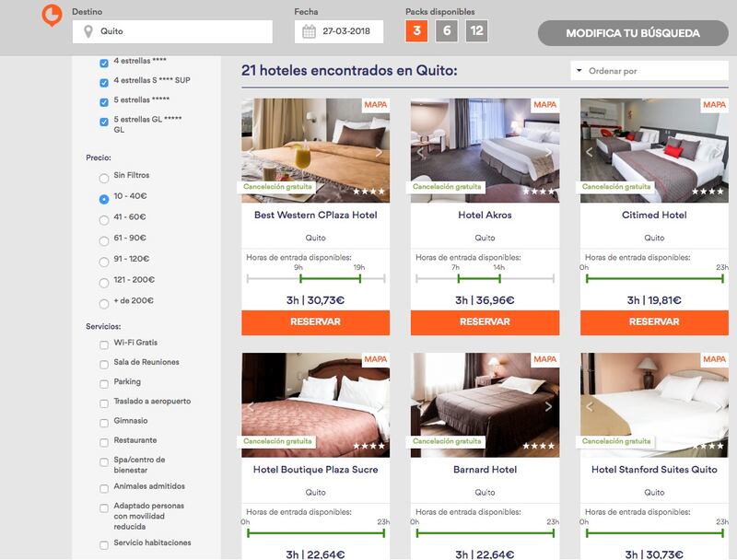Viewport: 737px width, 560px height.
Task: Click Barnard Hotel check-in hours slider
Action: [x=485, y=533]
